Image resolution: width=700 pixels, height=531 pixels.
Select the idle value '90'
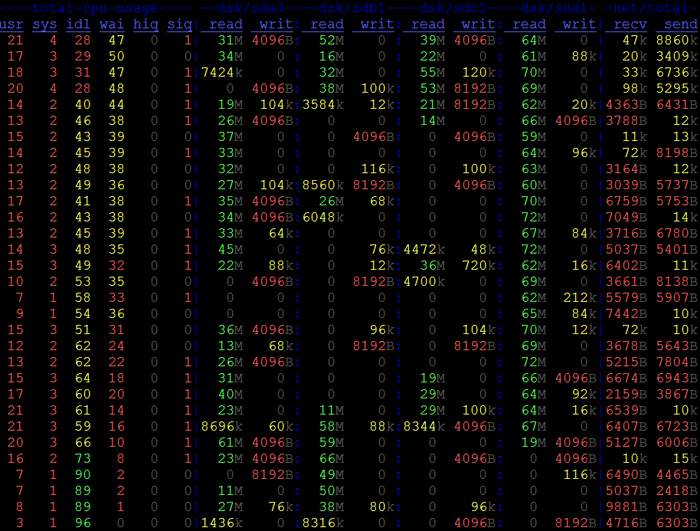pyautogui.click(x=83, y=474)
